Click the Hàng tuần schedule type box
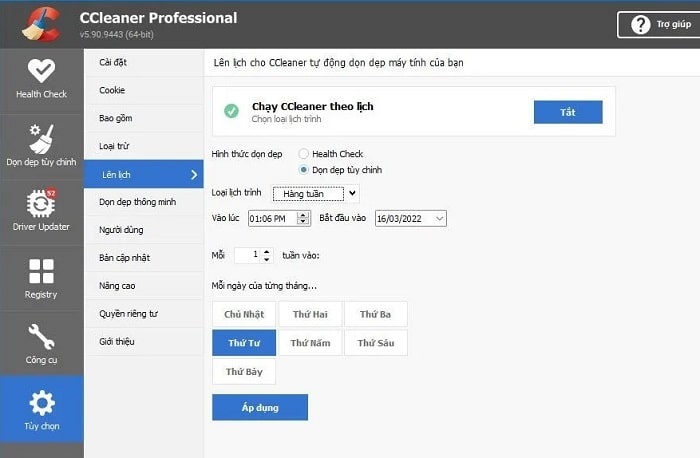Image resolution: width=700 pixels, height=458 pixels. coord(308,194)
